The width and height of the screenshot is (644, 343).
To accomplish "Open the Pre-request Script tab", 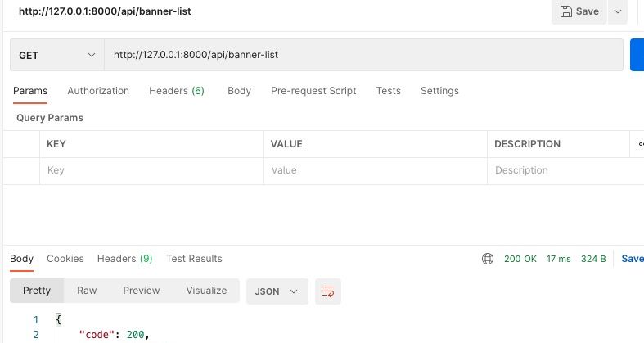I will [x=313, y=91].
